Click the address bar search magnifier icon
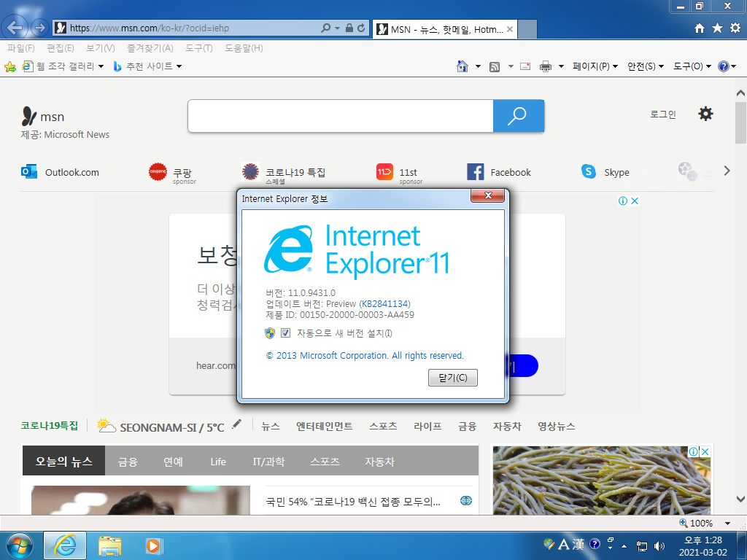The image size is (747, 560). click(x=326, y=28)
